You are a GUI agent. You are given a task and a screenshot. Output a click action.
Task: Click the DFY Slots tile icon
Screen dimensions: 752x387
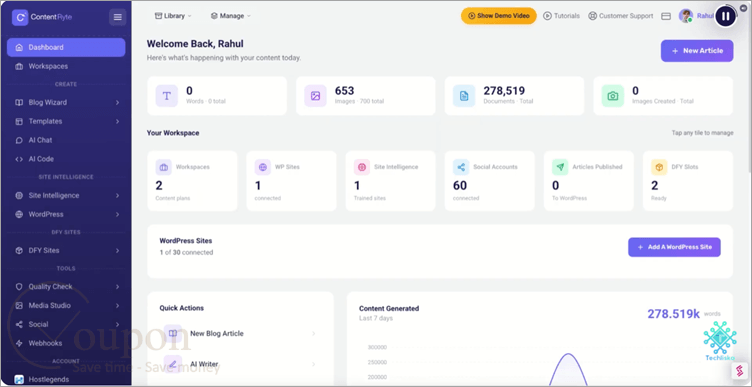(x=659, y=167)
